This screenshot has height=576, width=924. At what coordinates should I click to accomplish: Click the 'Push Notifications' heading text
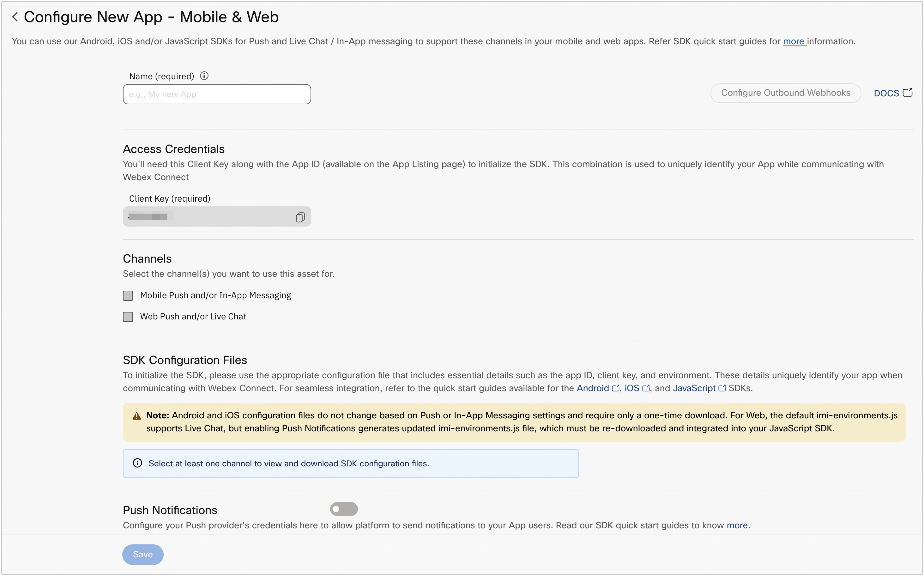pos(170,510)
